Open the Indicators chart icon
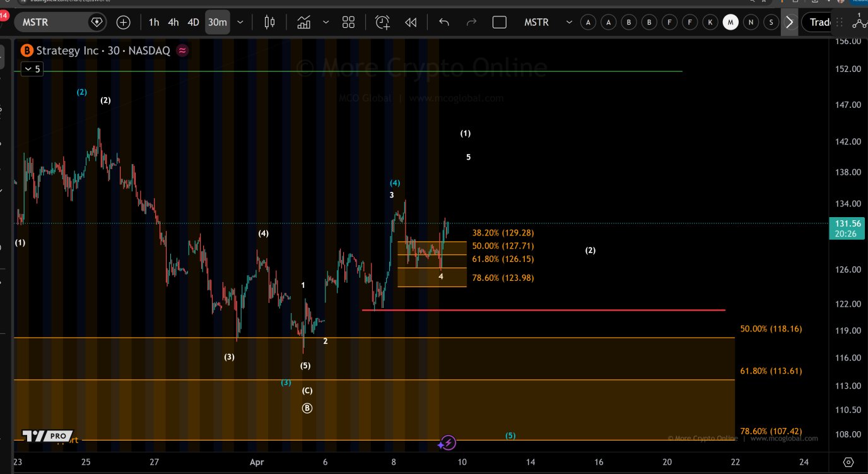This screenshot has height=474, width=868. [304, 23]
